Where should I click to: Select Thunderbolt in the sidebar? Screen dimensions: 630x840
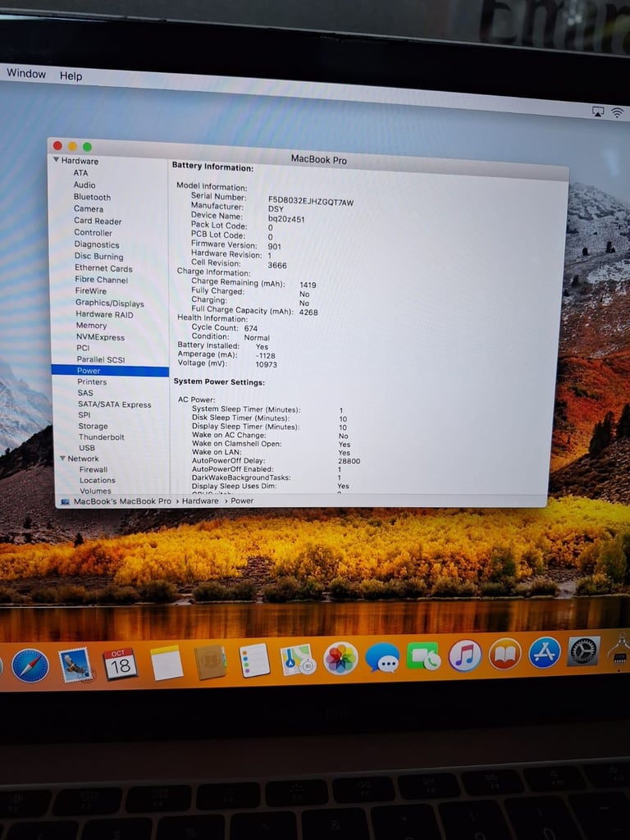101,436
